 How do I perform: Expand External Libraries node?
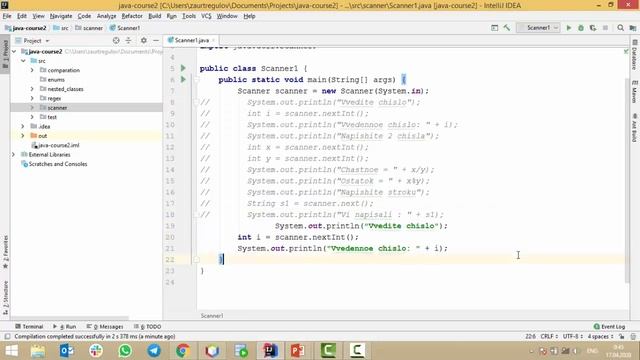tap(14, 155)
